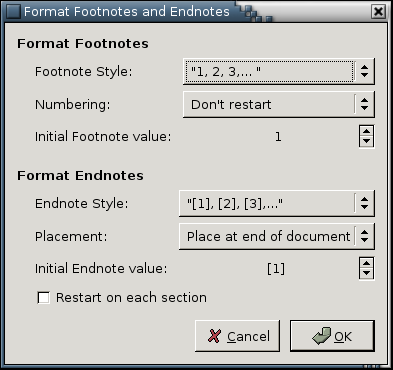Image resolution: width=393 pixels, height=370 pixels.
Task: Click the Restart on each section label
Action: pos(131,298)
